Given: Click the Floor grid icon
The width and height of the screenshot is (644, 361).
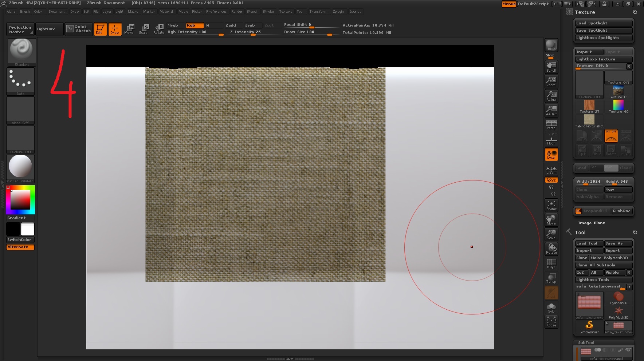Looking at the screenshot, I should [551, 140].
